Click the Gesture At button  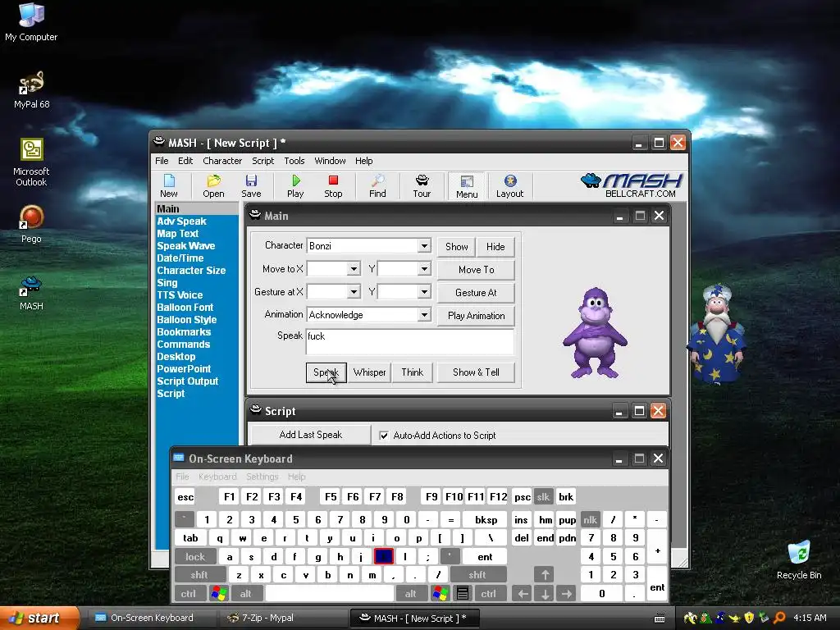(x=477, y=293)
